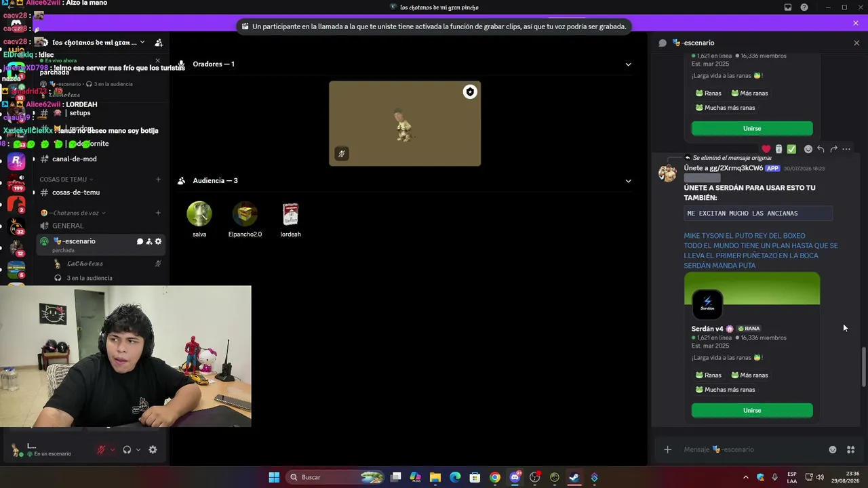Open Discord from the Windows taskbar

515,477
